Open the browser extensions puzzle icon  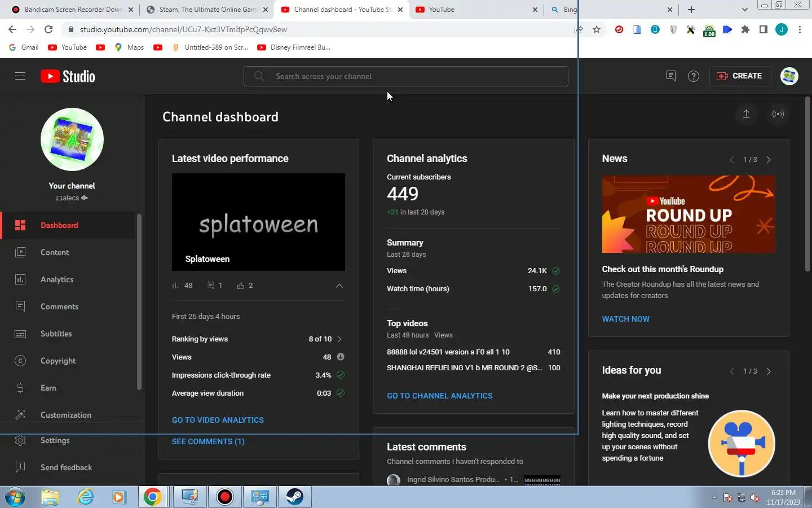coord(745,29)
